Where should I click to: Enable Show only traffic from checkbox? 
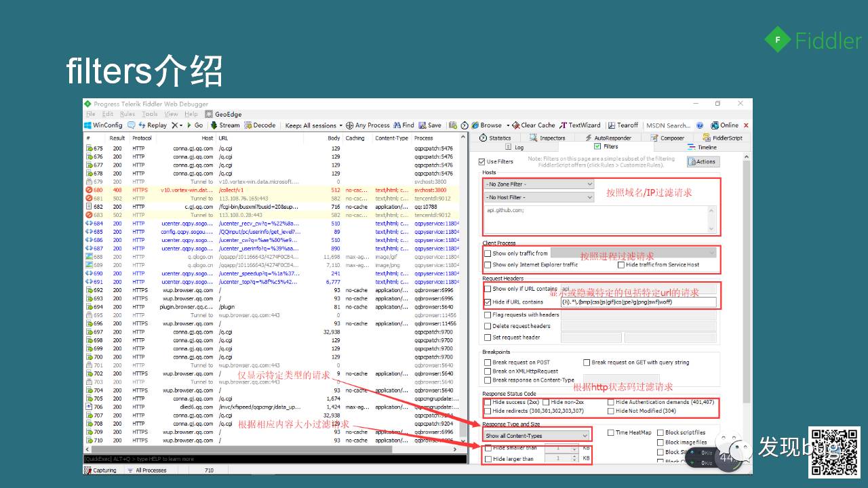click(x=488, y=253)
